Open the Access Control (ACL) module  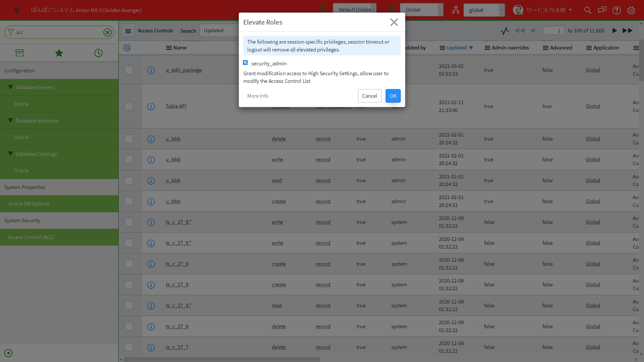[x=31, y=237]
